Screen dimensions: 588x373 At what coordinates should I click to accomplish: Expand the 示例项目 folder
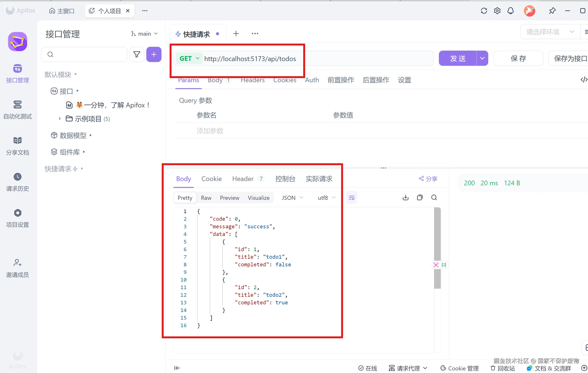pyautogui.click(x=60, y=119)
